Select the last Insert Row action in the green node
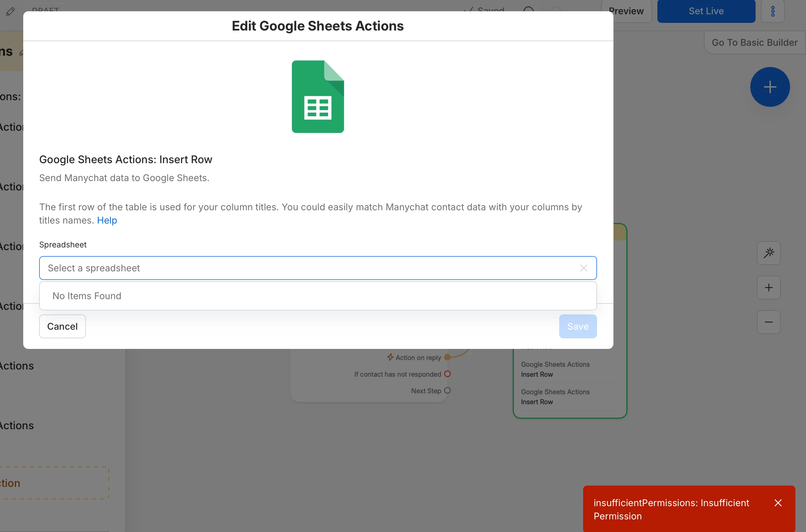The height and width of the screenshot is (532, 806). [x=570, y=397]
